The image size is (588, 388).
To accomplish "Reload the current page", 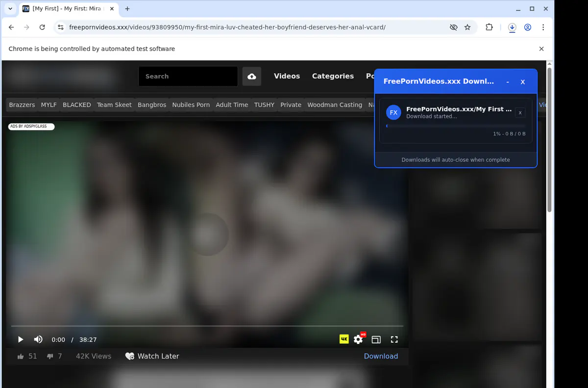I will coord(42,27).
